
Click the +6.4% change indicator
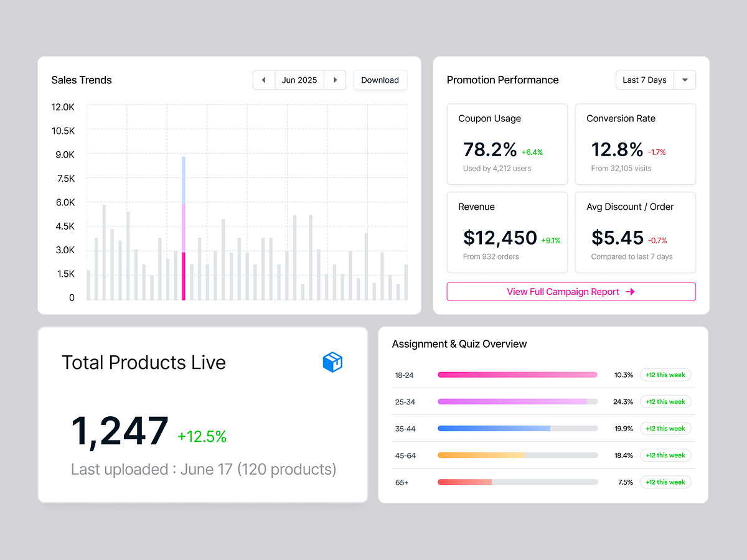[532, 152]
